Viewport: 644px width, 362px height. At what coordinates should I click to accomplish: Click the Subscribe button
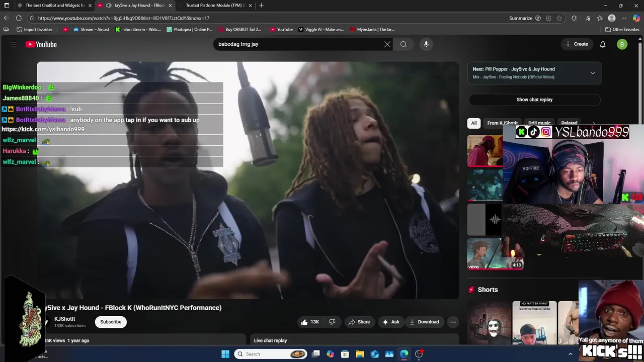[111, 322]
